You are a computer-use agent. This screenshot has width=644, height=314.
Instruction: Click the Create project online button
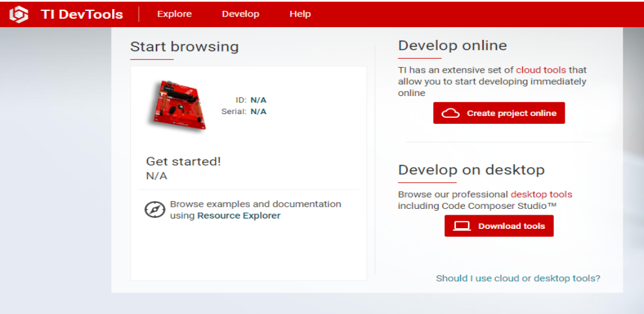[x=499, y=113]
